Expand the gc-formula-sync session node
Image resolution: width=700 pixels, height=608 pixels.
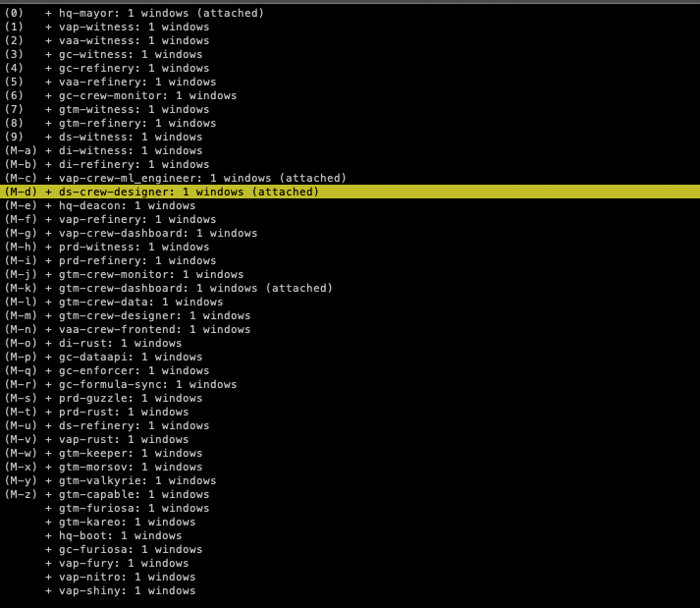tap(48, 385)
